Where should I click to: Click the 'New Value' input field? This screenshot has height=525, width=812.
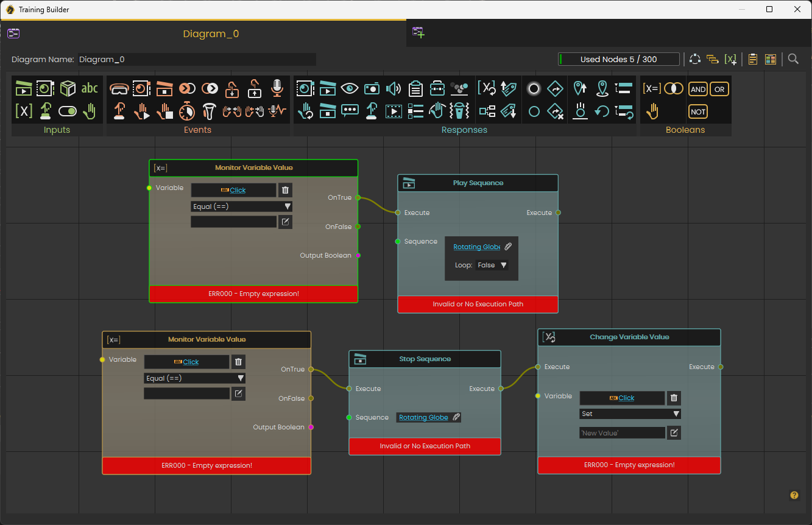[x=622, y=432]
